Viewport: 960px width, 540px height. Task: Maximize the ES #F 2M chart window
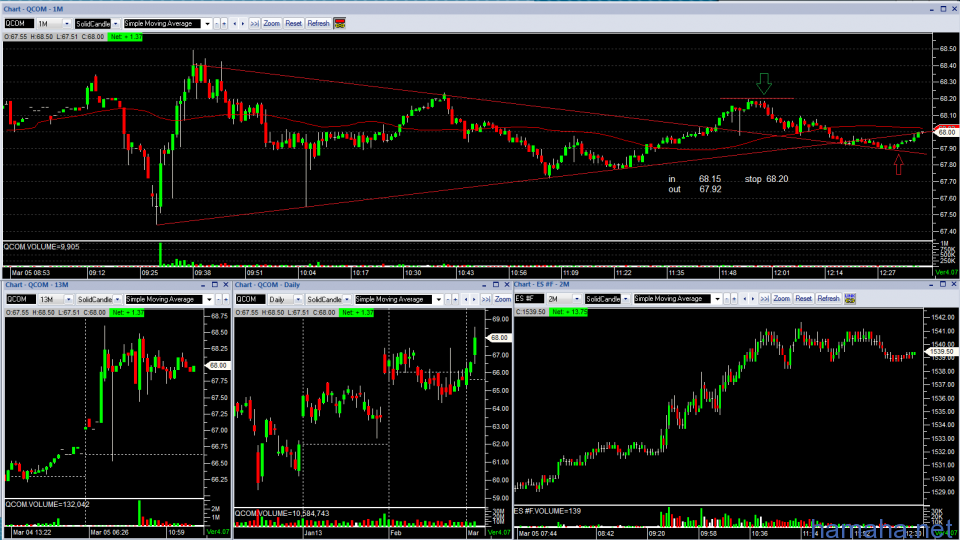943,285
